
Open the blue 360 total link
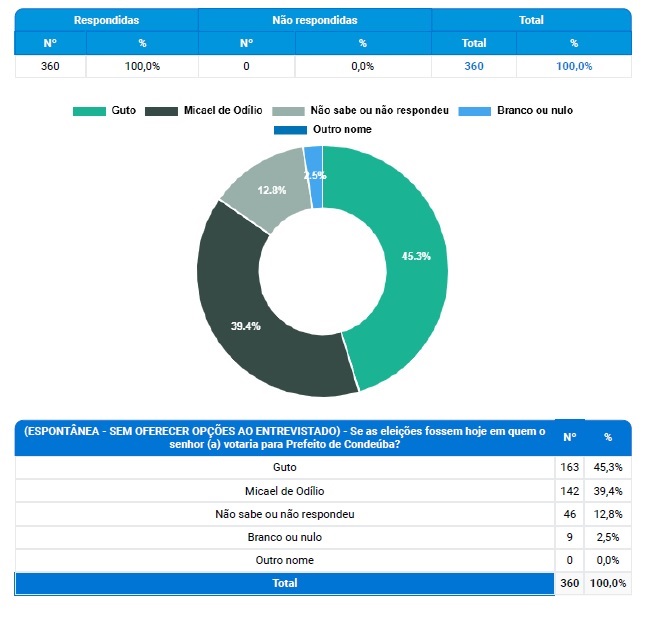[474, 66]
